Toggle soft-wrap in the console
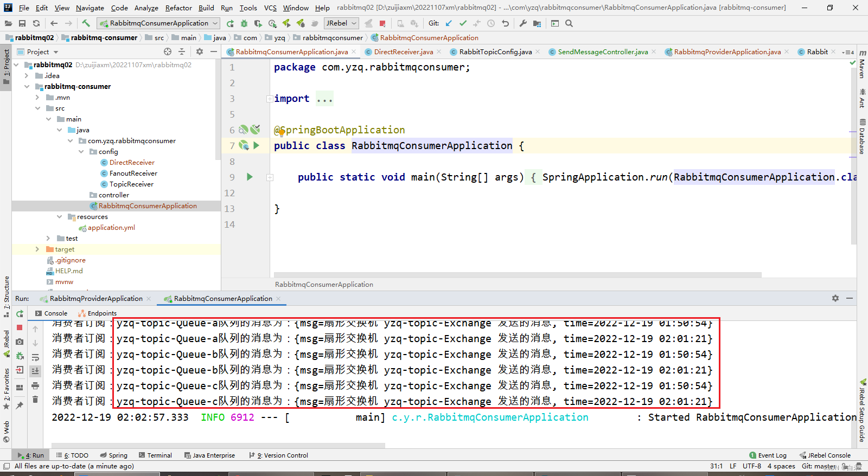Screen dimensions: 868x476 point(35,357)
